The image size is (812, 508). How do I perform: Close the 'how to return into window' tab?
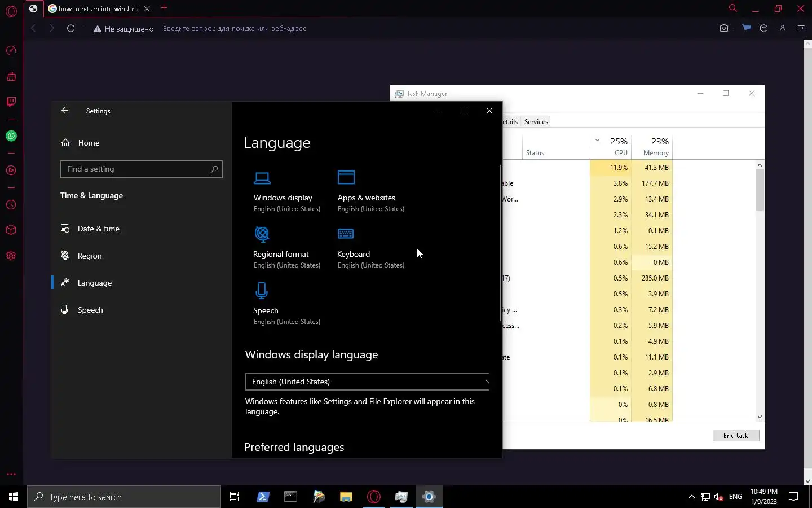point(147,8)
